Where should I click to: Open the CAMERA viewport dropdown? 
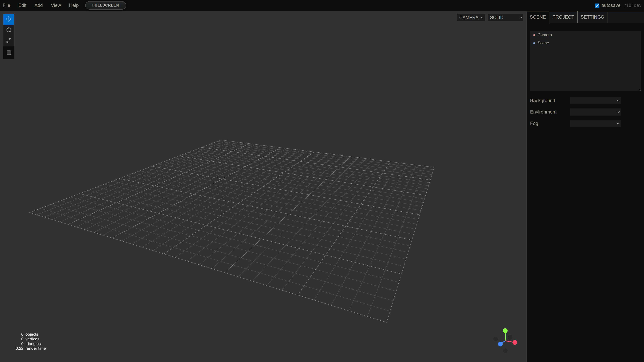pyautogui.click(x=471, y=17)
